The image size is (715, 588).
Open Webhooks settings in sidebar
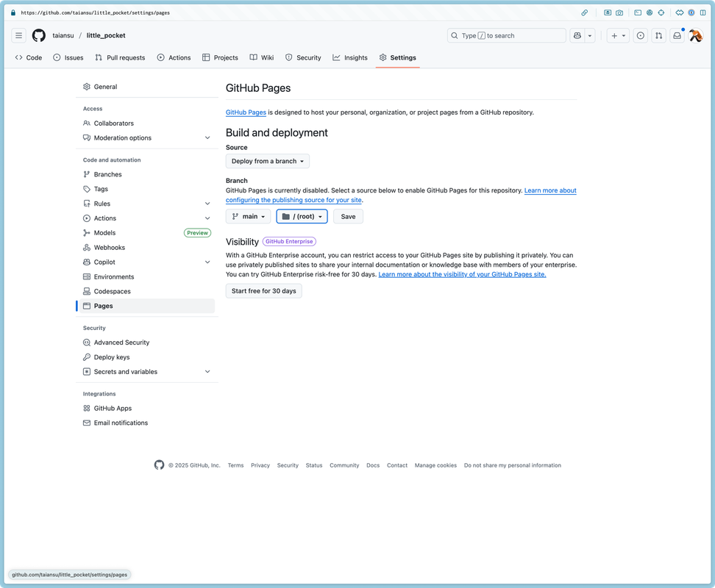click(146, 247)
